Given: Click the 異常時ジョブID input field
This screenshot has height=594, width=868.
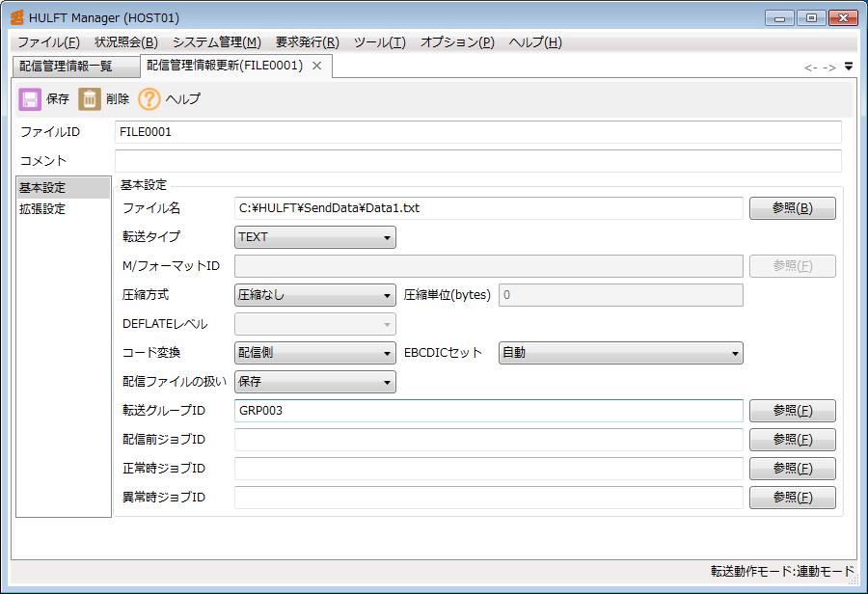Looking at the screenshot, I should pyautogui.click(x=488, y=498).
